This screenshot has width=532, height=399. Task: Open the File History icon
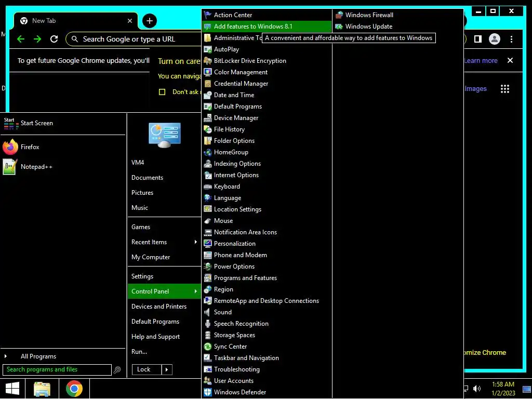208,129
